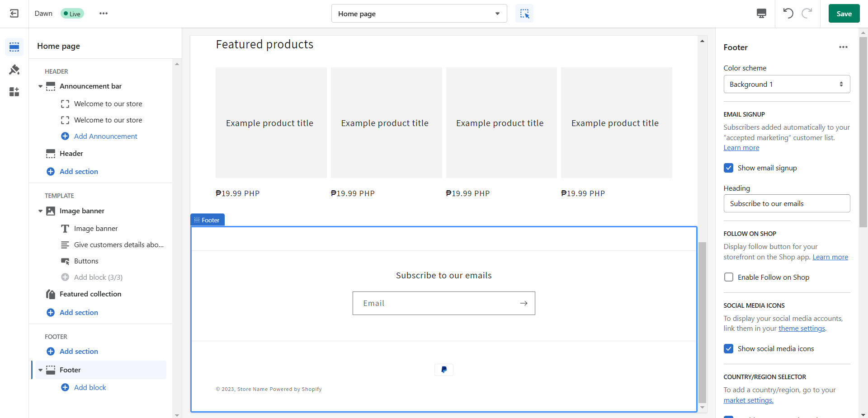Click the Save button
The image size is (868, 418).
(844, 14)
